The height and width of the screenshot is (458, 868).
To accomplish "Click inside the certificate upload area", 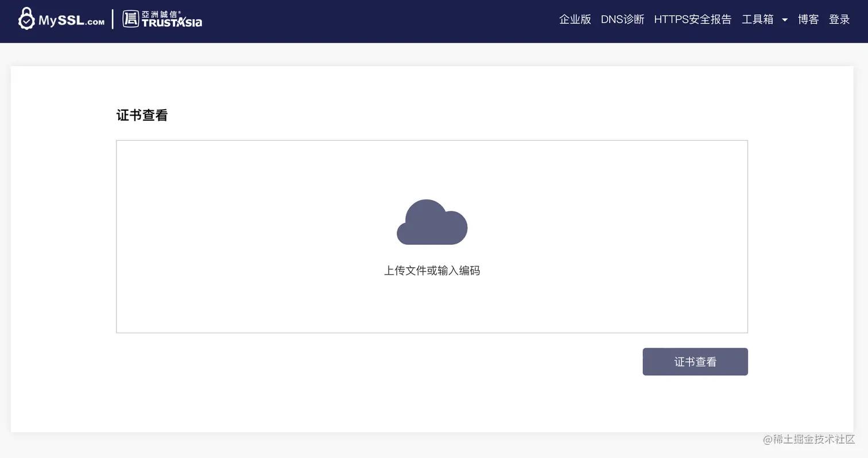I will coord(432,236).
